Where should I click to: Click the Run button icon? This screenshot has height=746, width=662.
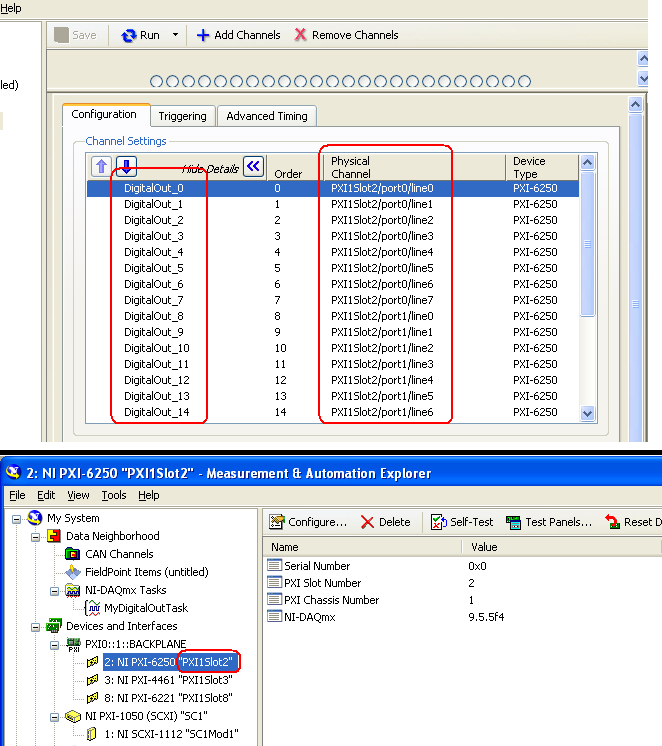[128, 35]
